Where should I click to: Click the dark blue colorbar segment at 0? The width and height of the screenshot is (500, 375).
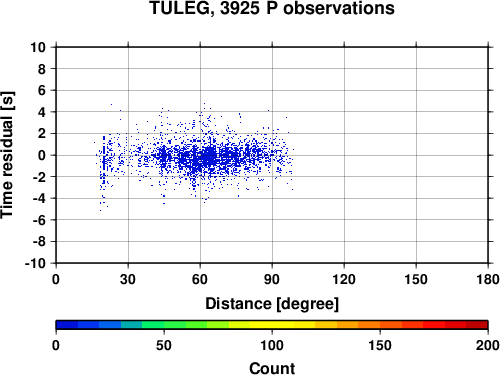click(x=67, y=325)
